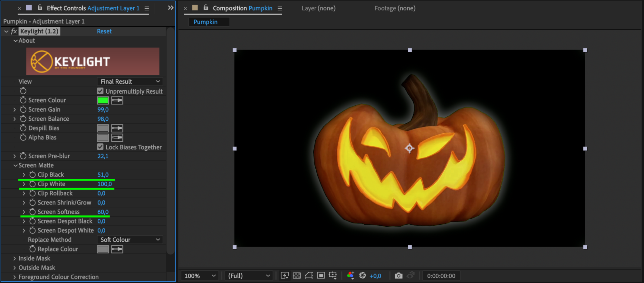The image size is (644, 283).
Task: Disable Lock Biases Together checkbox
Action: (x=100, y=147)
